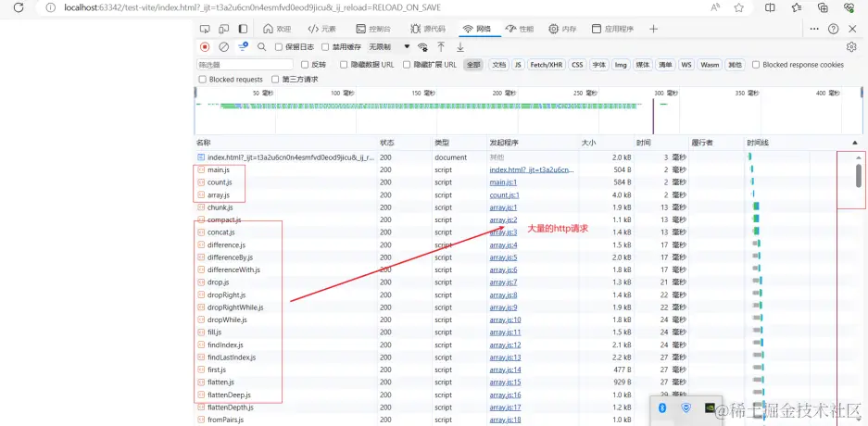The width and height of the screenshot is (868, 426).
Task: Open the DevTools help question mark icon
Action: 833,29
